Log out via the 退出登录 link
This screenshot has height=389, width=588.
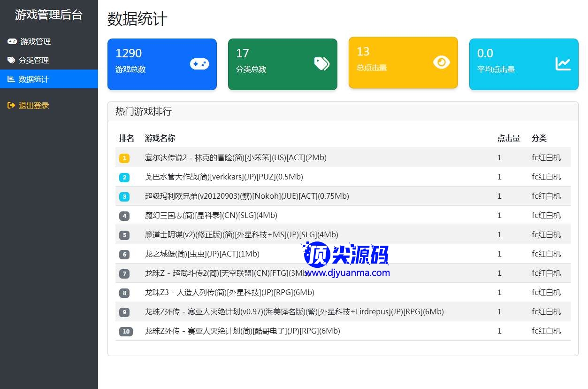coord(34,106)
